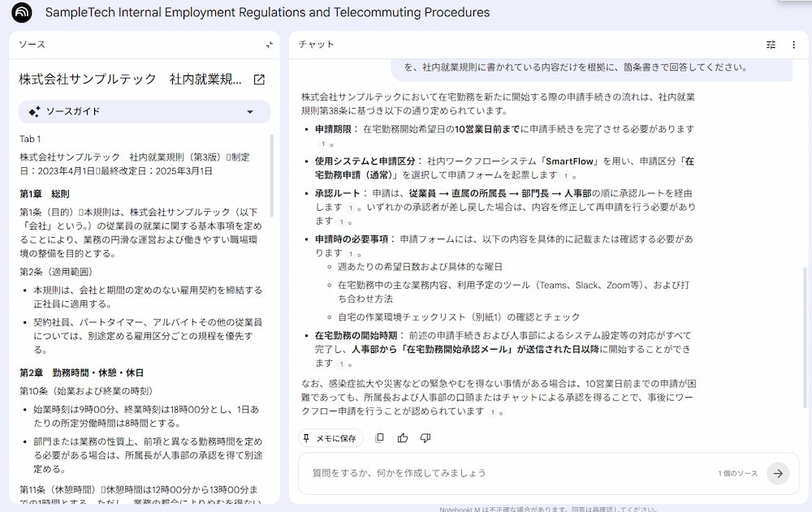Open the chat more-options menu
The height and width of the screenshot is (512, 812).
point(794,45)
